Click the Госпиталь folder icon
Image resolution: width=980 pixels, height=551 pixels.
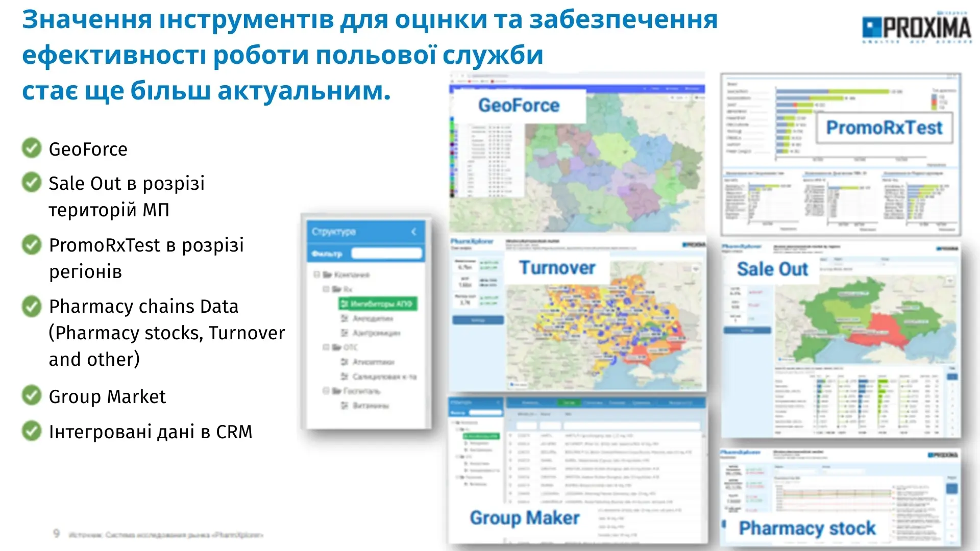pos(337,391)
